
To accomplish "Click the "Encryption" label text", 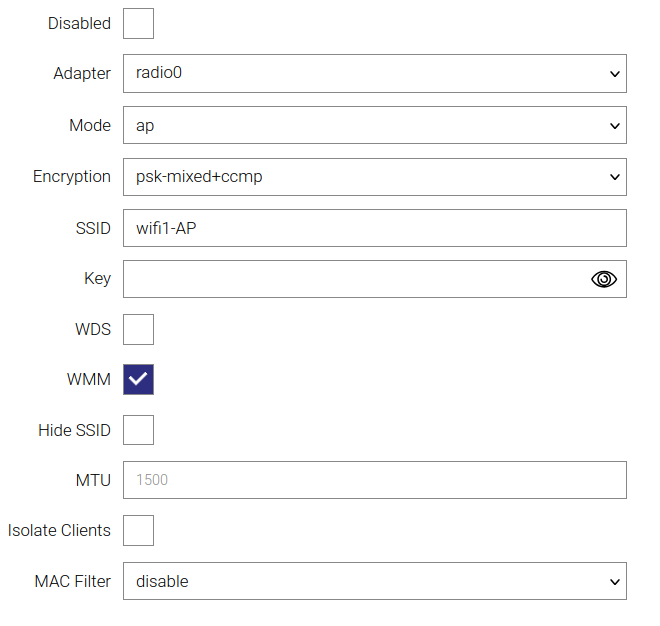I will pos(72,177).
